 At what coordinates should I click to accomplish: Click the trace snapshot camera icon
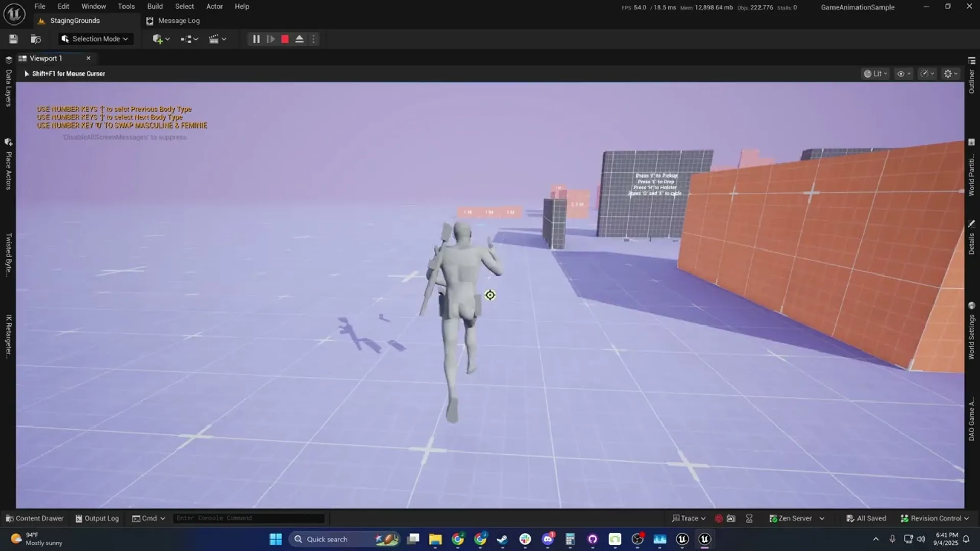(731, 519)
